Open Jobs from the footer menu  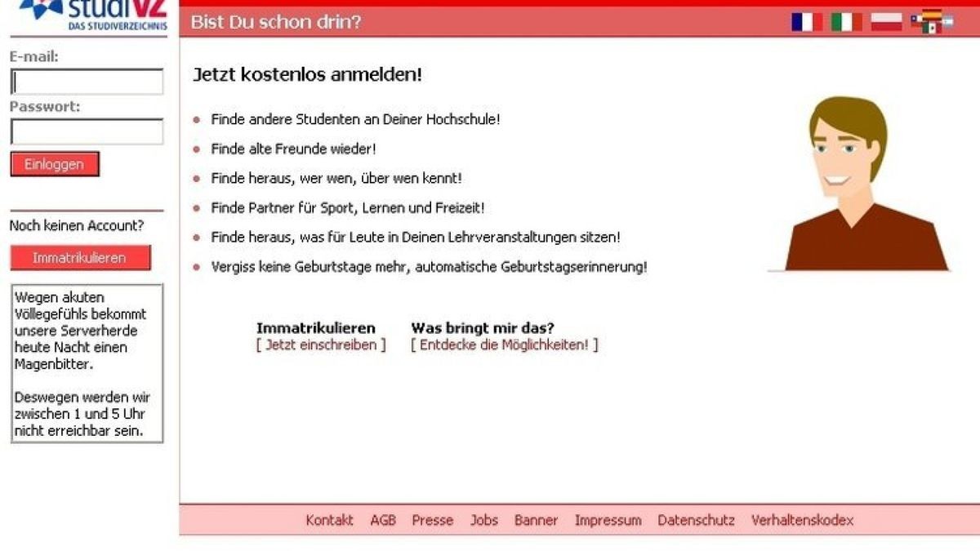484,520
